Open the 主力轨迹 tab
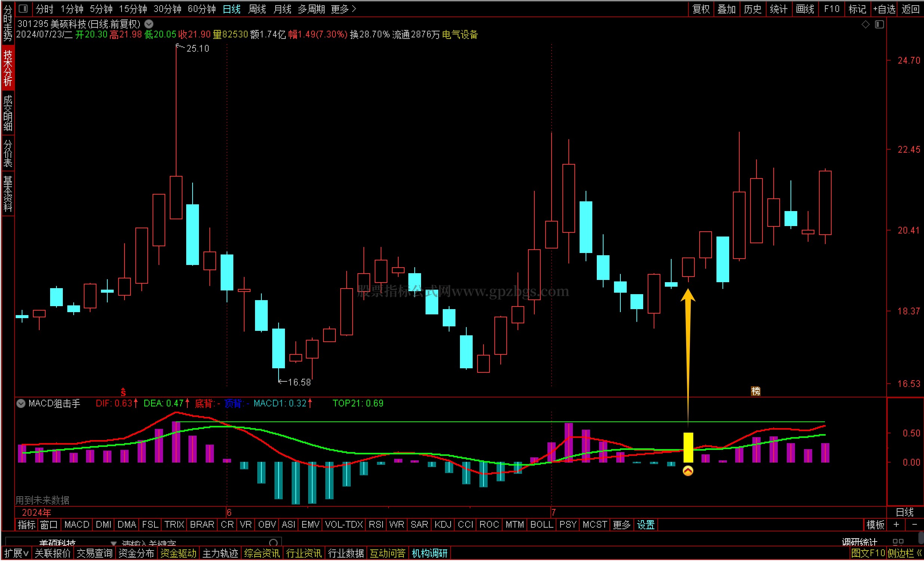 coord(220,553)
